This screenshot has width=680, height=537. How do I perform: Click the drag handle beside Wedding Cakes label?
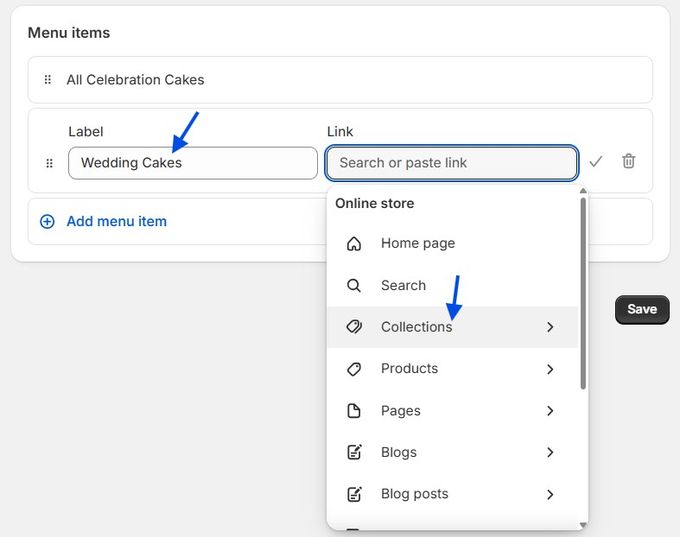49,163
